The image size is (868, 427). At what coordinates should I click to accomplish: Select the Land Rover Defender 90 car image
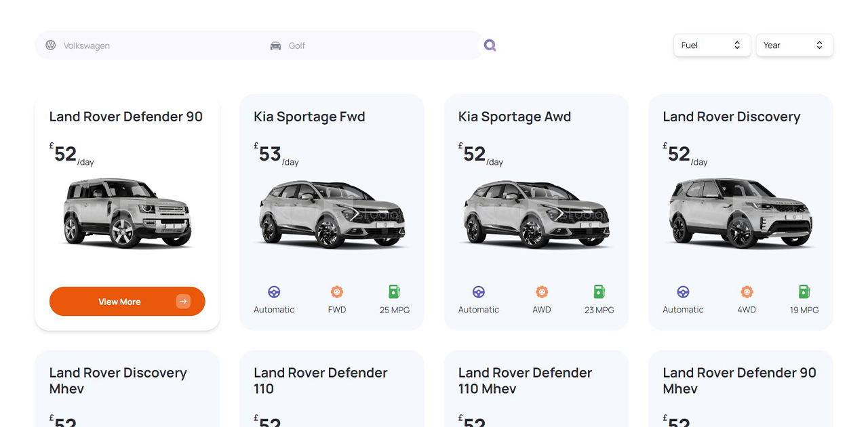pos(127,212)
